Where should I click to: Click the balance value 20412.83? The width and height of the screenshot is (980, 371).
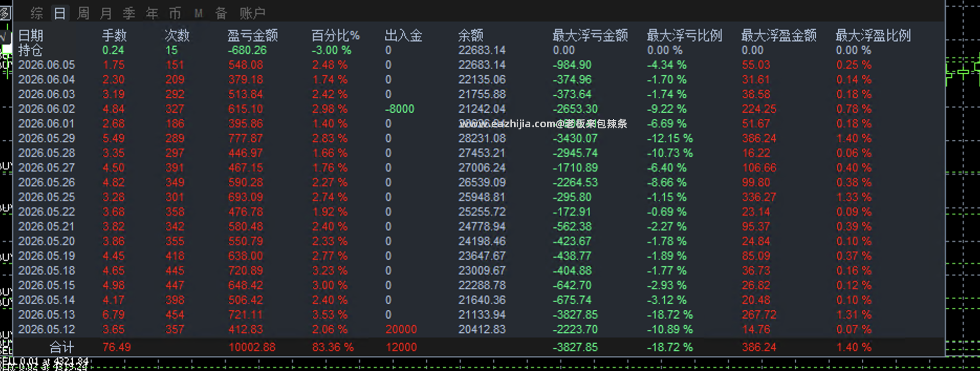pyautogui.click(x=482, y=329)
